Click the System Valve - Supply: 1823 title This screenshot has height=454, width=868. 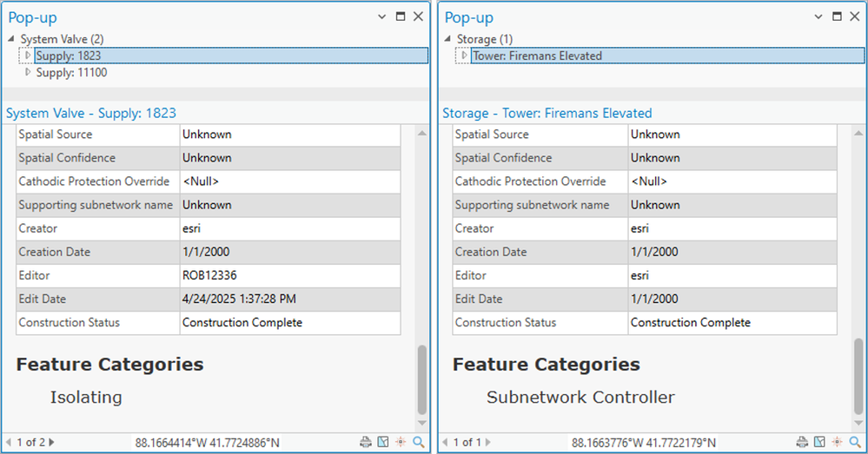point(91,113)
